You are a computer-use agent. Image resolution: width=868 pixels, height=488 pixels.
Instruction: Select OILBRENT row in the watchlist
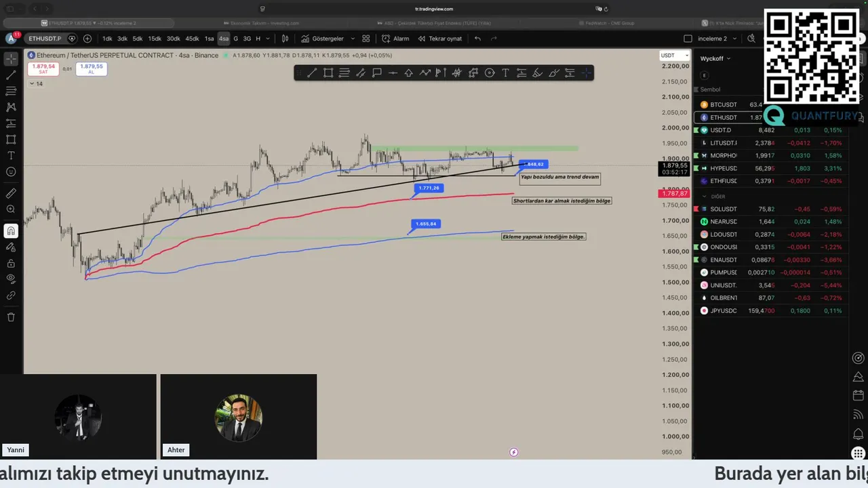770,298
